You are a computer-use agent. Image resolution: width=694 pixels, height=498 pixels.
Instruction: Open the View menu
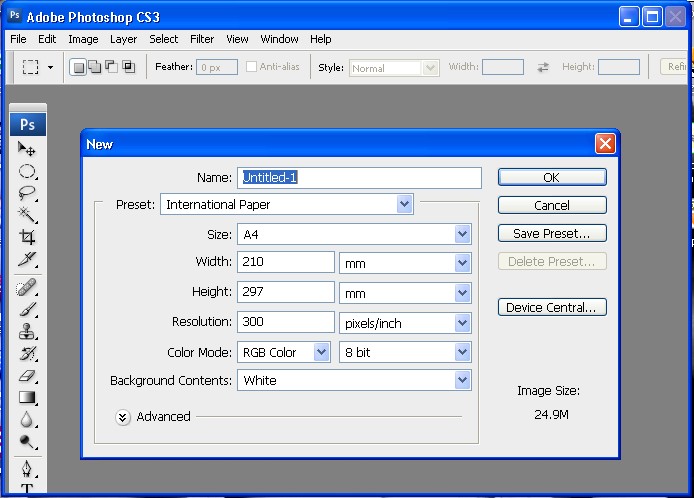point(237,39)
